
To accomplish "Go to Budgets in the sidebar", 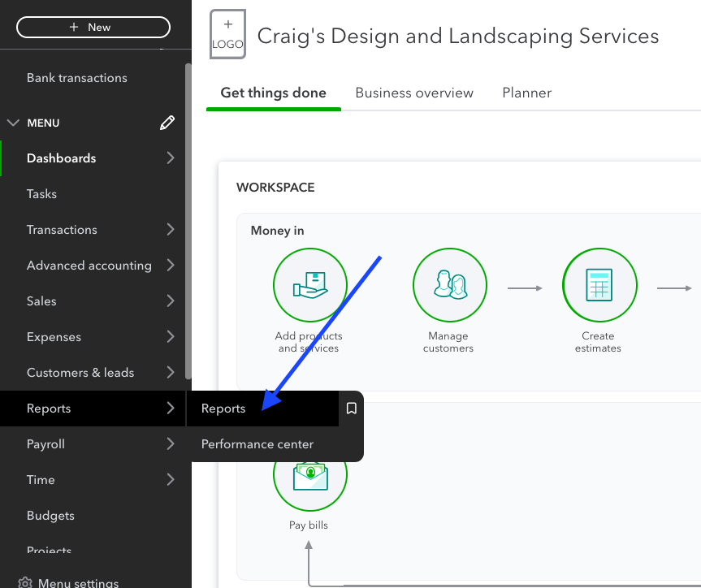I will [x=50, y=516].
